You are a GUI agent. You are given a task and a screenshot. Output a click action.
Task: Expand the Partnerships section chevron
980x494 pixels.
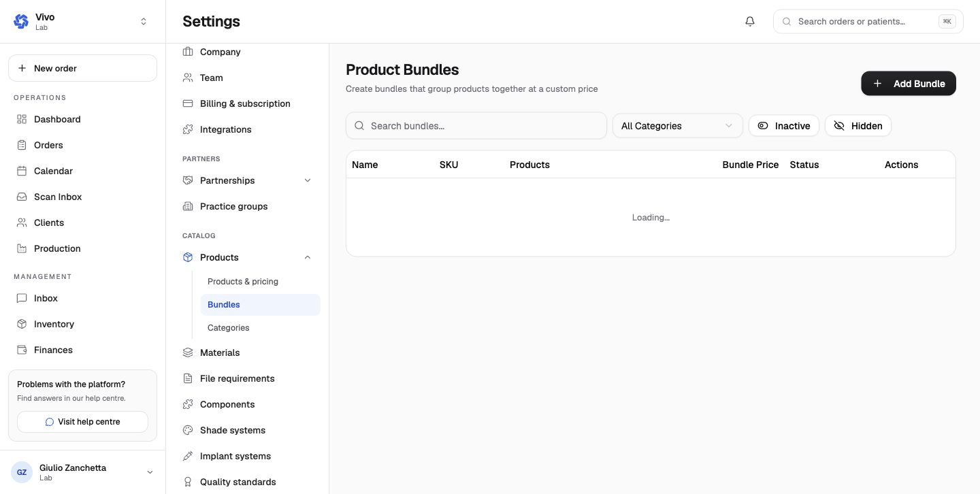click(x=308, y=180)
